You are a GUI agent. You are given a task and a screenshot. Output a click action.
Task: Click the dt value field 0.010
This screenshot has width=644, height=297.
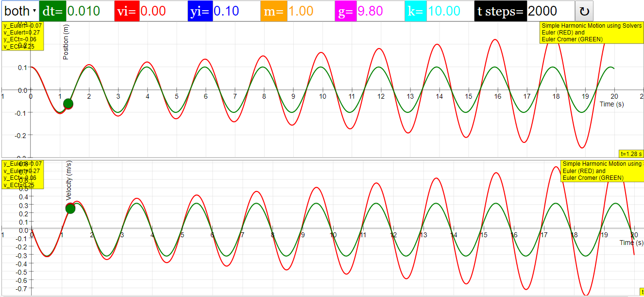[89, 11]
